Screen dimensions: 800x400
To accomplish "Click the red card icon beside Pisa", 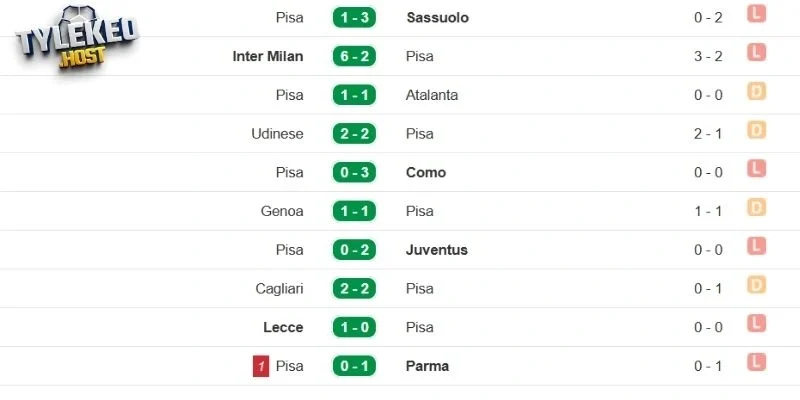I will [x=262, y=366].
